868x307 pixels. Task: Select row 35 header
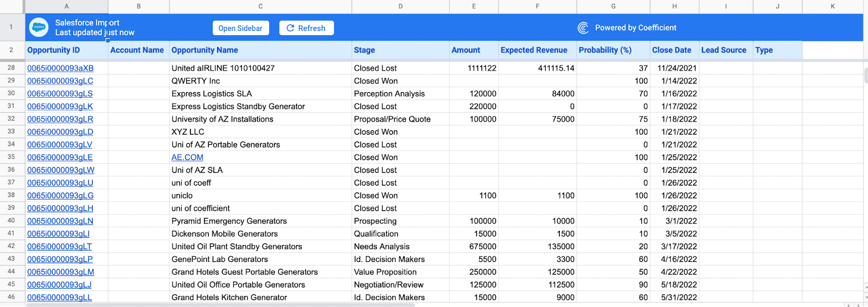11,157
